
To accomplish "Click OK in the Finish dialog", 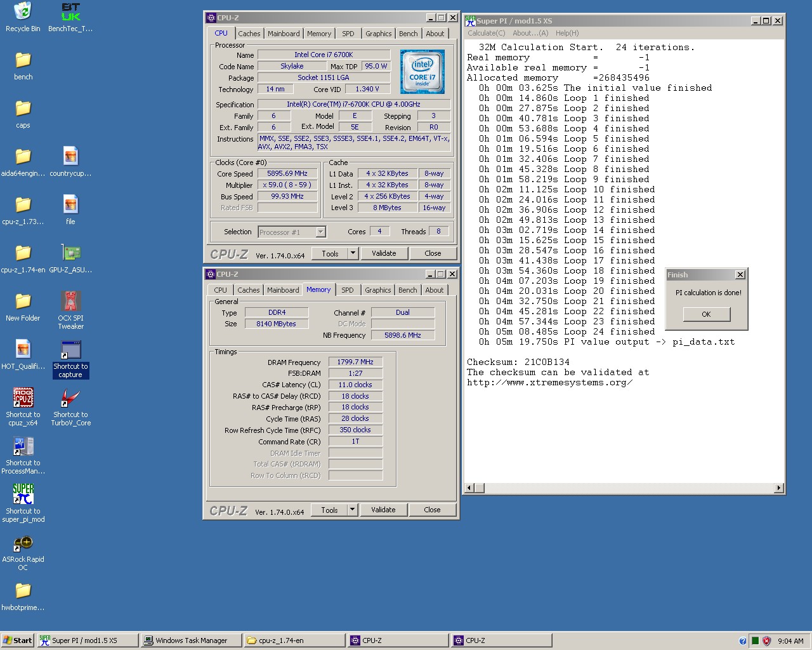I will [706, 314].
